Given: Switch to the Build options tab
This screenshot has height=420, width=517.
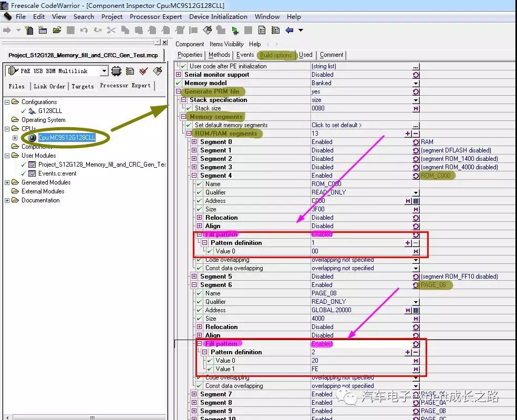Looking at the screenshot, I should pyautogui.click(x=276, y=55).
